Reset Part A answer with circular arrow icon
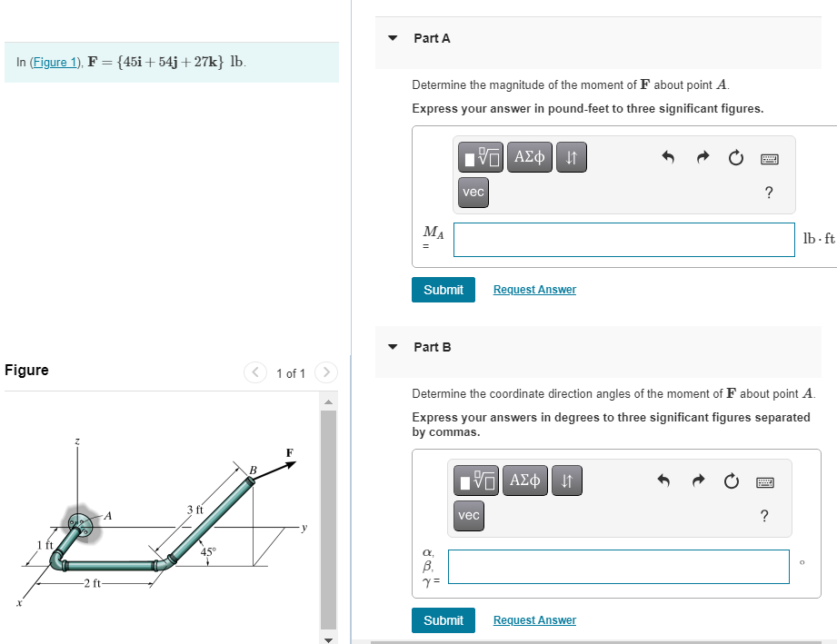 pos(735,157)
